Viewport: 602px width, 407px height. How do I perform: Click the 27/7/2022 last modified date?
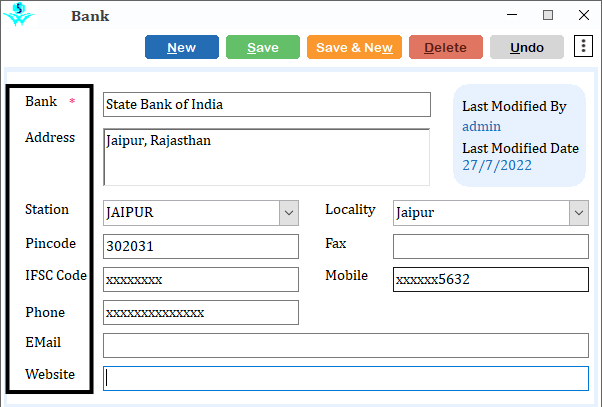497,165
